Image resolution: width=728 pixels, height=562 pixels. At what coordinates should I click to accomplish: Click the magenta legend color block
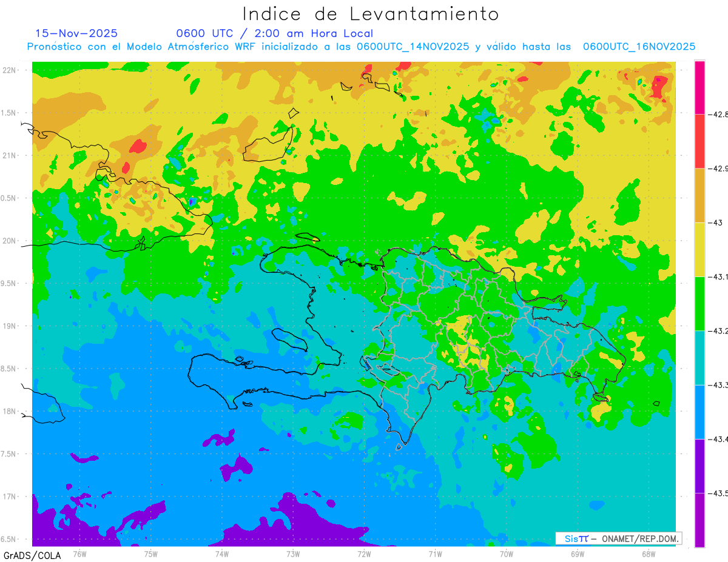pyautogui.click(x=699, y=87)
